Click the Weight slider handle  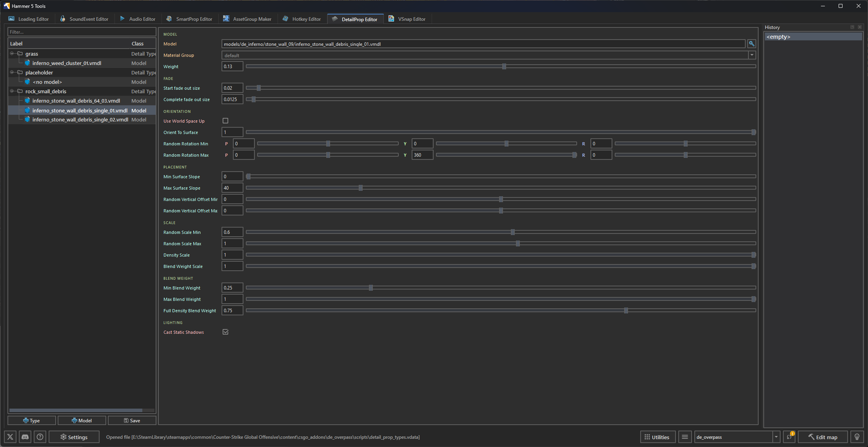(504, 66)
